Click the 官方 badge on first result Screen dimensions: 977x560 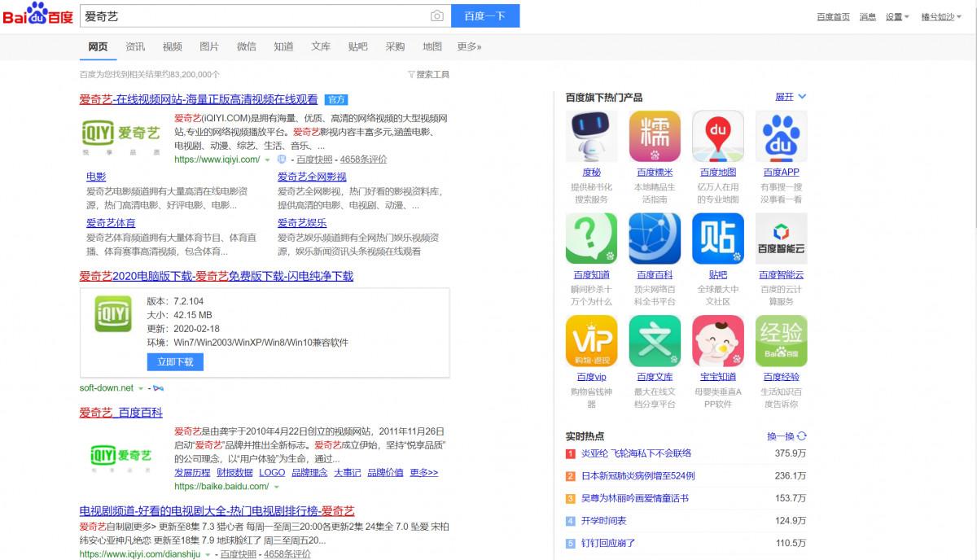336,99
